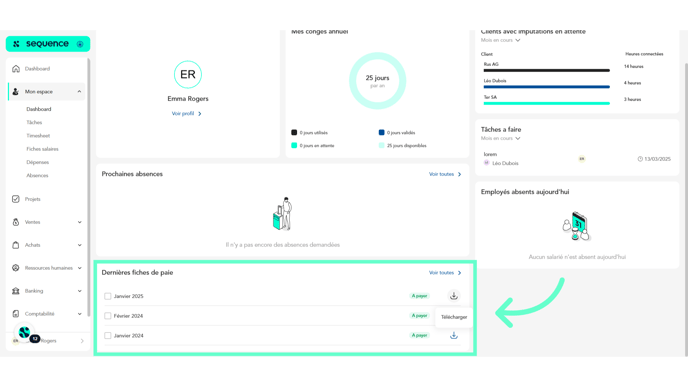Screen dimensions: 688x387
Task: Click the Projets checkmark icon
Action: point(16,199)
